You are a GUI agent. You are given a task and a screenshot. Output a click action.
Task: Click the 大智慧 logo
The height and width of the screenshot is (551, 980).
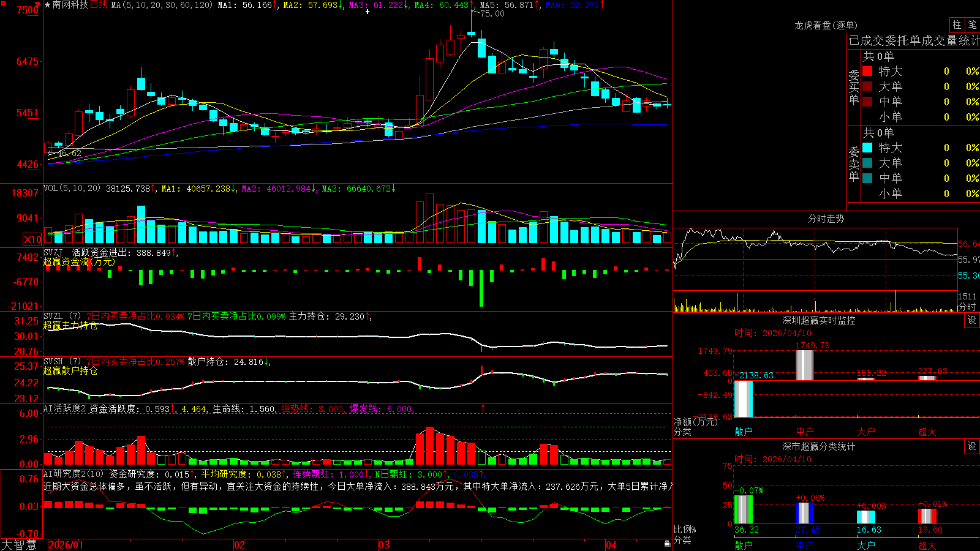click(x=19, y=545)
